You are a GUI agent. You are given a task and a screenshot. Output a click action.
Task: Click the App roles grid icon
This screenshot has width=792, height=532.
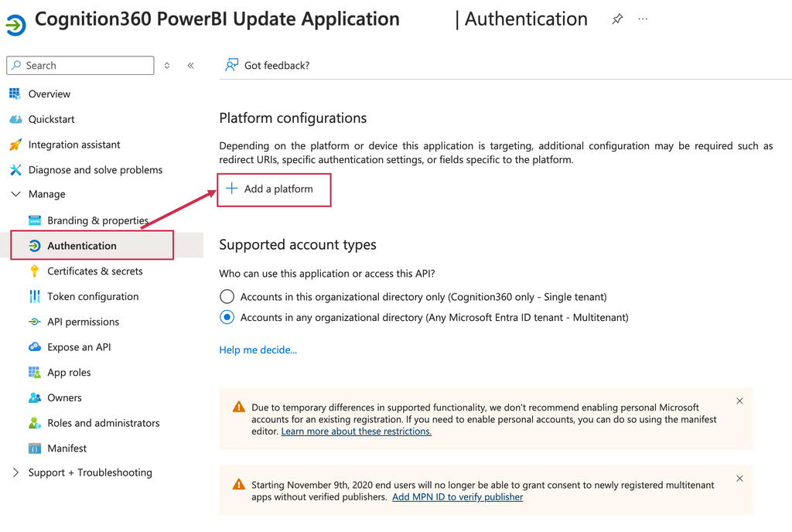pos(34,373)
